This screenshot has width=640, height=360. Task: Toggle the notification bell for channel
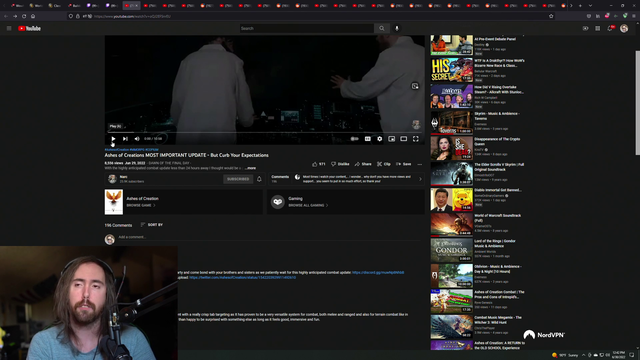click(x=259, y=179)
